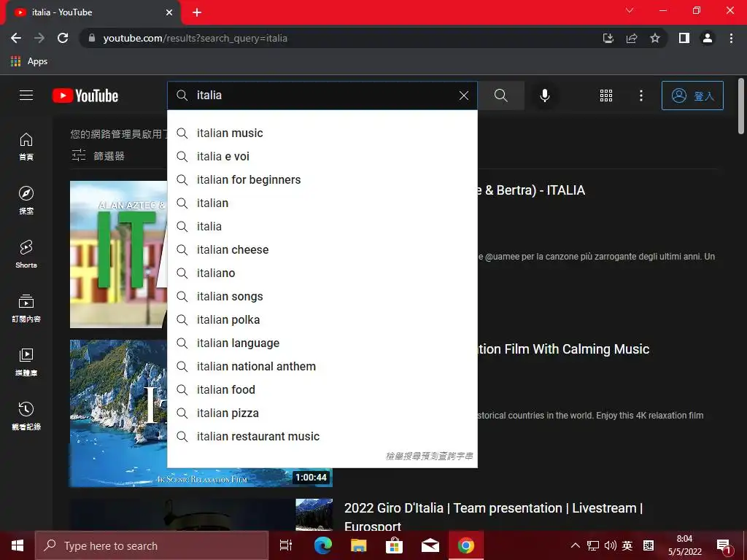Pick 'italian language' from suggestions
747x560 pixels.
click(322, 343)
